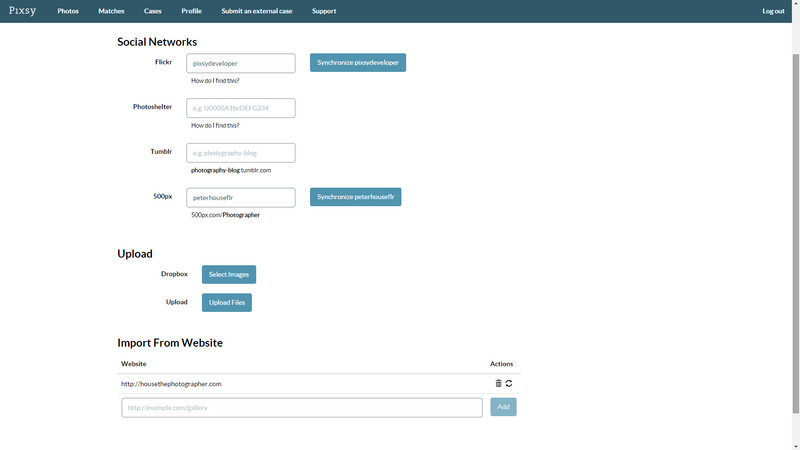Screen dimensions: 800x450
Task: Click the Social Networks heading
Action: (157, 42)
